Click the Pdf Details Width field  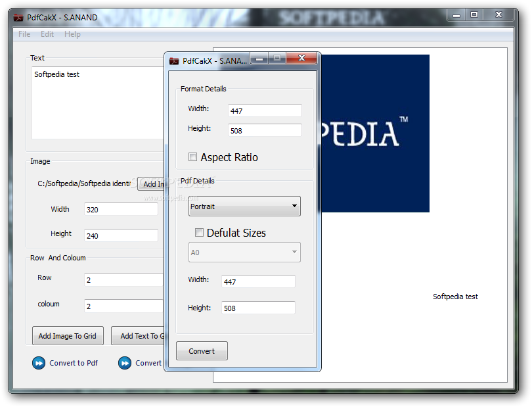pyautogui.click(x=258, y=281)
